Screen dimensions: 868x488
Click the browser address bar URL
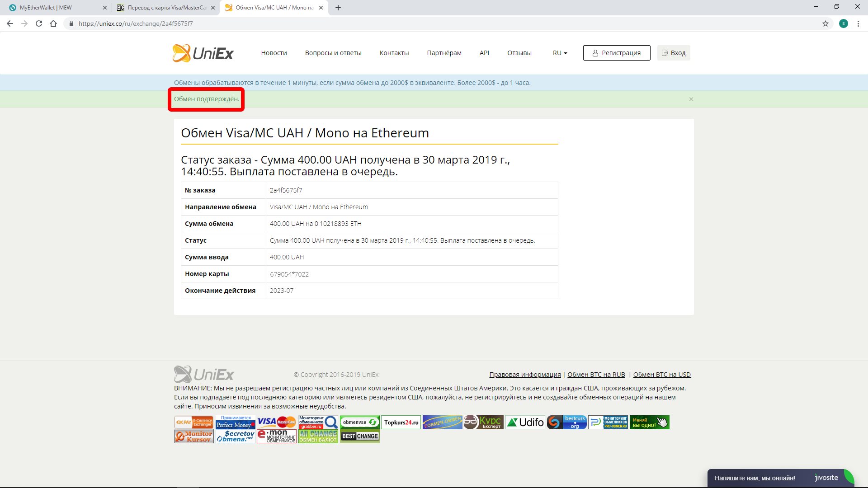136,23
